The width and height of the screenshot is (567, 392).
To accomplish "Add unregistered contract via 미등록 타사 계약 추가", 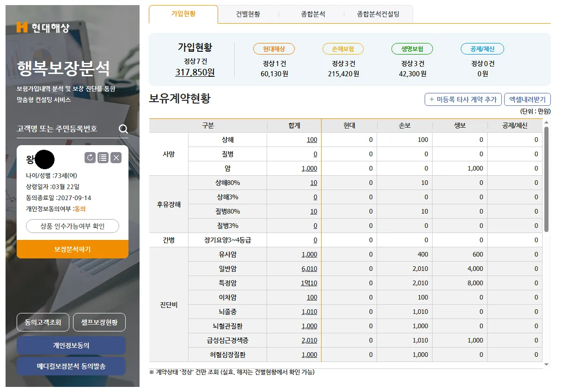I will click(x=463, y=99).
